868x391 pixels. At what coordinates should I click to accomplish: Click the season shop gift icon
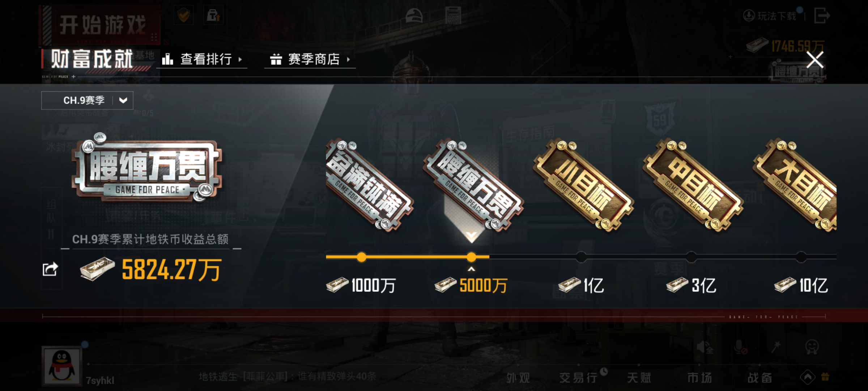(276, 59)
